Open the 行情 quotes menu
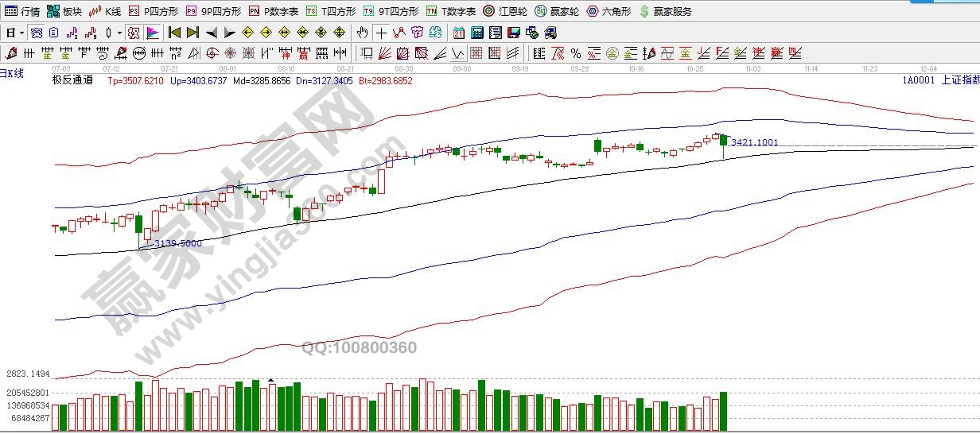Viewport: 980px width, 434px height. pos(22,11)
